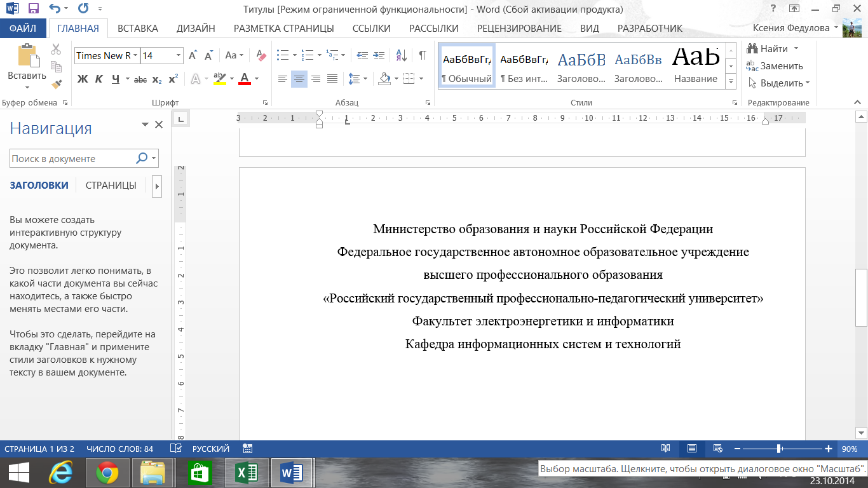The height and width of the screenshot is (488, 868).
Task: Apply the Название style
Action: 696,65
